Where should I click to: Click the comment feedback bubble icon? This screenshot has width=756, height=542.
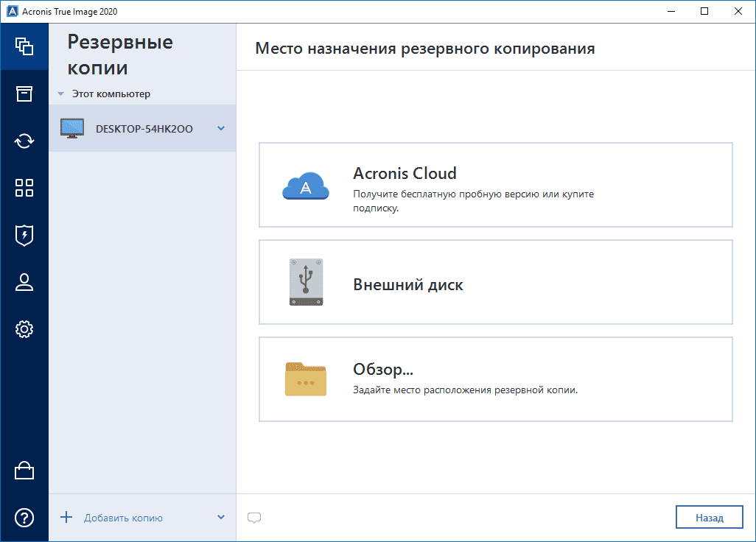254,518
